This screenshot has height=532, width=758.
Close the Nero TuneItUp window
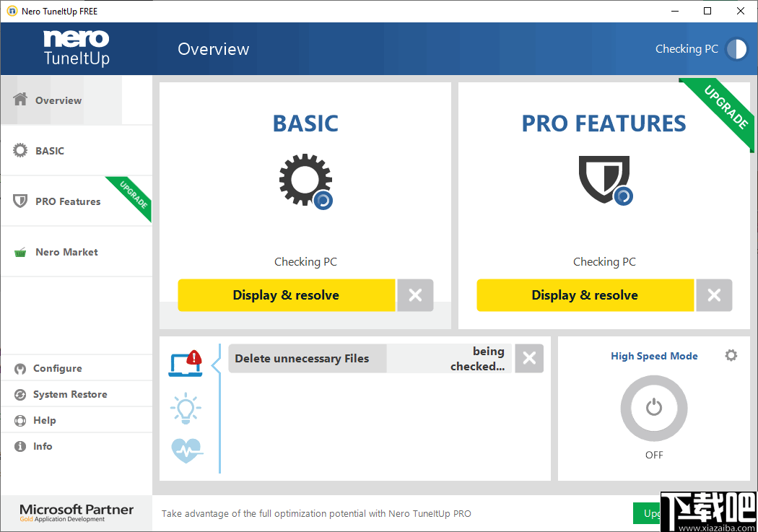click(x=740, y=11)
